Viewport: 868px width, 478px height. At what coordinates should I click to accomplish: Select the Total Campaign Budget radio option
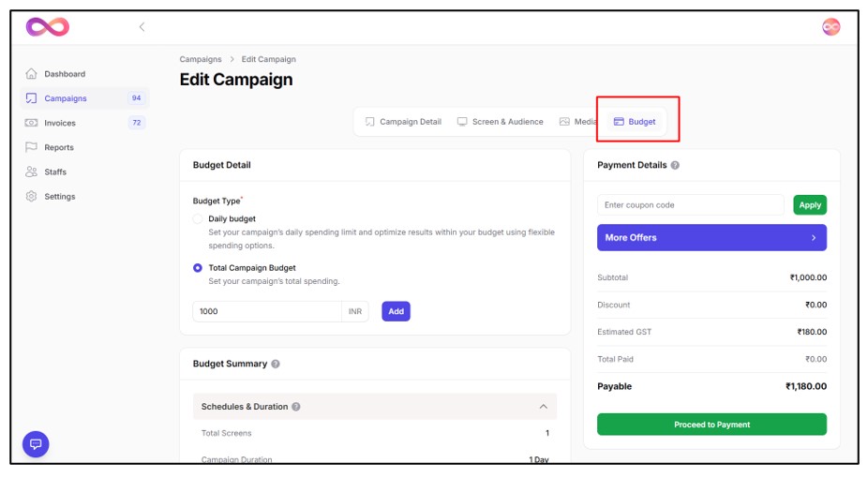[198, 268]
